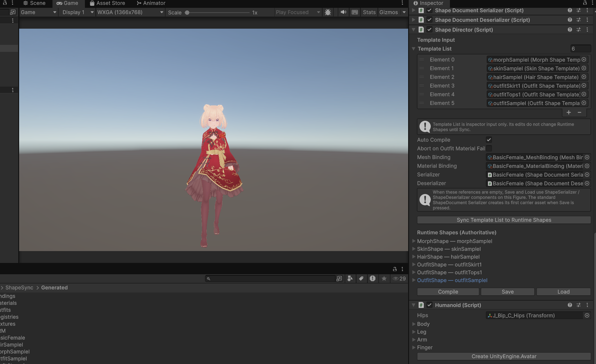This screenshot has height=364, width=596.
Task: Search by import log type icon
Action: [x=373, y=279]
